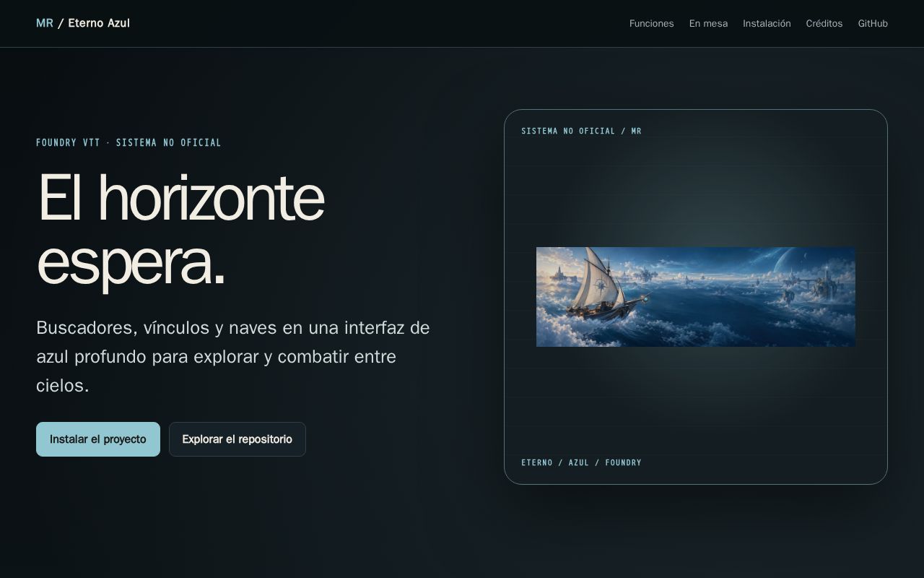Image resolution: width=924 pixels, height=578 pixels.
Task: Open the En mesa section link
Action: click(x=708, y=24)
